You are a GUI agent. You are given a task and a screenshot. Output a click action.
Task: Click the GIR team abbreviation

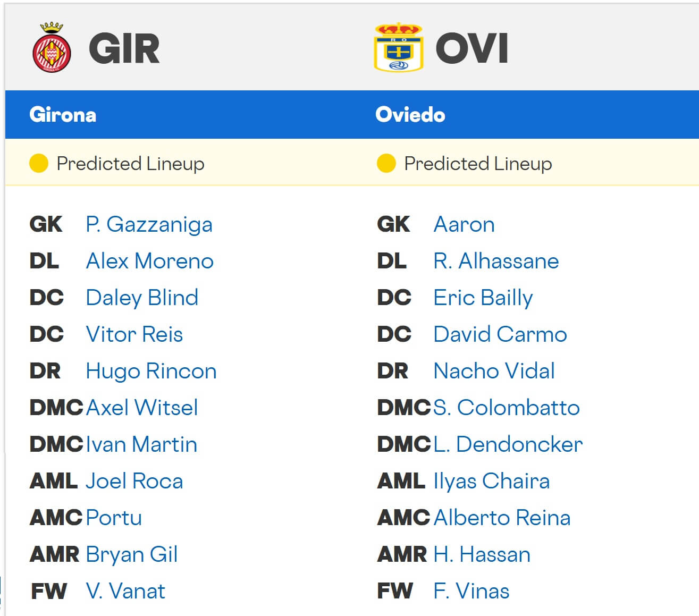pos(124,48)
